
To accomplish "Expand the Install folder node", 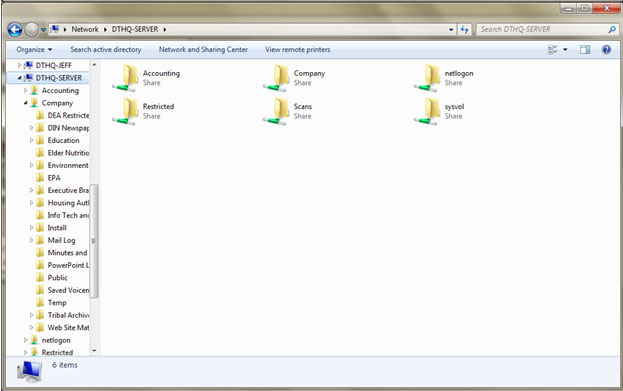I will [x=31, y=228].
